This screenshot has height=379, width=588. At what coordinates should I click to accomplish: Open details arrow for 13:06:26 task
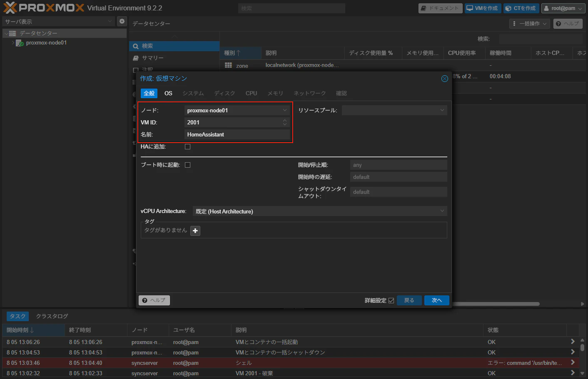573,342
